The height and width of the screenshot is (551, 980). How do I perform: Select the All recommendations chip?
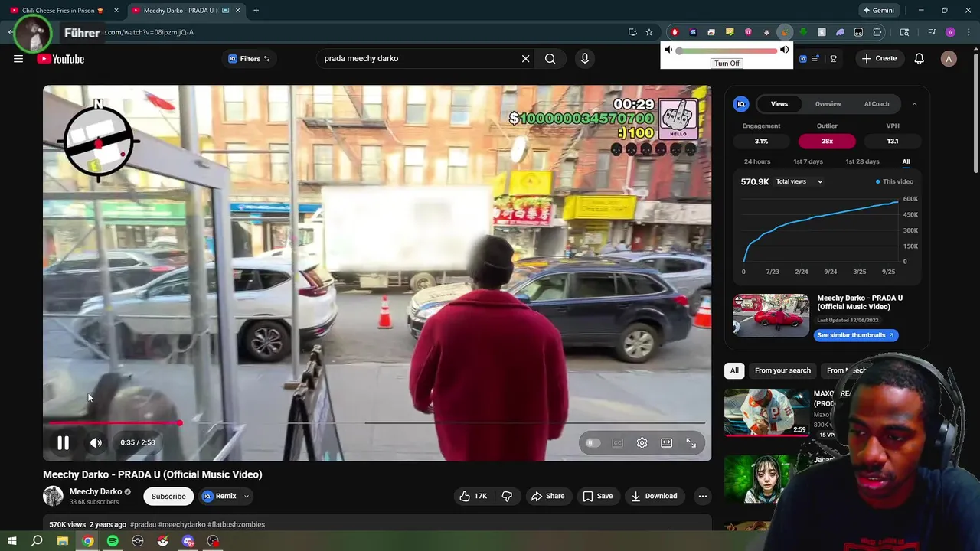[734, 370]
